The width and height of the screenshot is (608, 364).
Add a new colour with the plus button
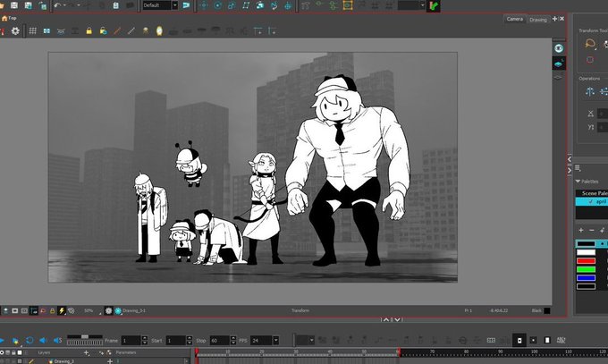coord(581,230)
